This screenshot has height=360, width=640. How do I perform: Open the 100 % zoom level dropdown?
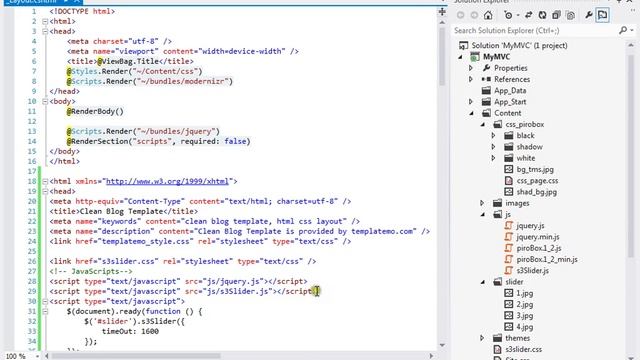(x=37, y=356)
